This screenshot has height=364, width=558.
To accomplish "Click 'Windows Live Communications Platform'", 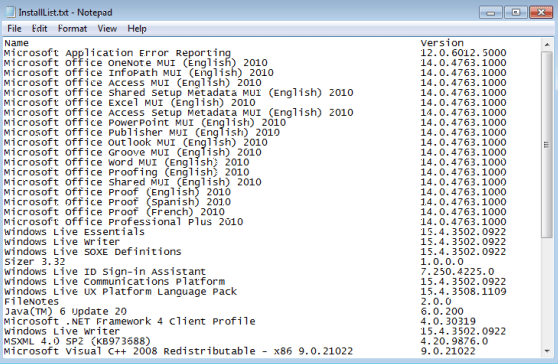I will coord(115,282).
